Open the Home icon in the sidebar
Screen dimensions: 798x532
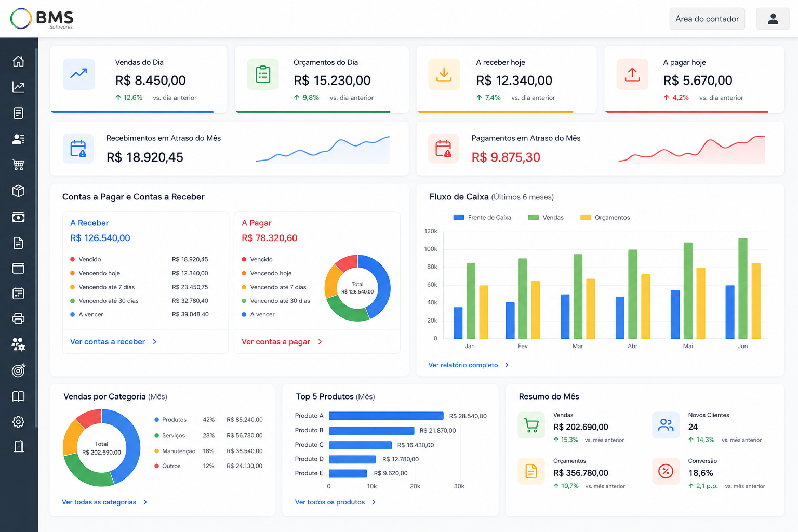[x=18, y=61]
